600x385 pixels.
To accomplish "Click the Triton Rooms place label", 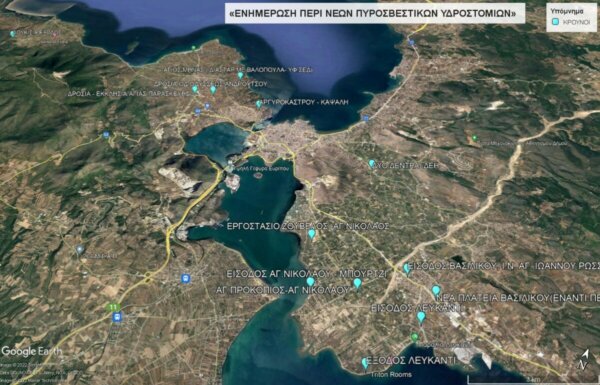I will [x=391, y=375].
